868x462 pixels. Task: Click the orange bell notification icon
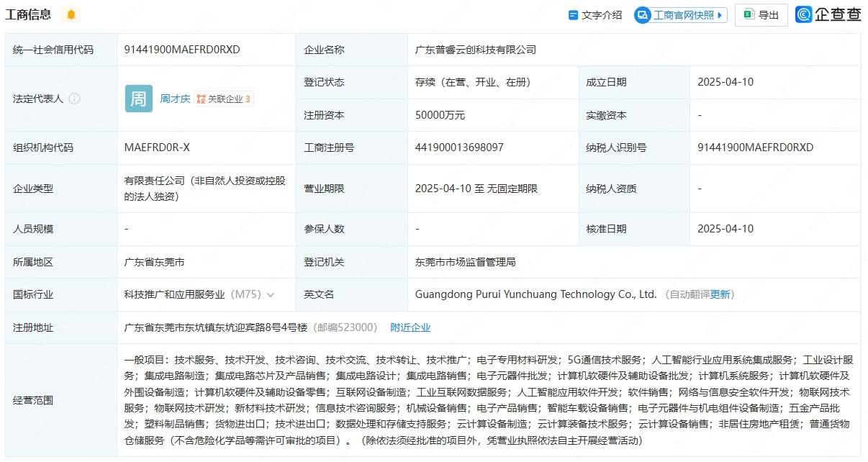coord(71,14)
